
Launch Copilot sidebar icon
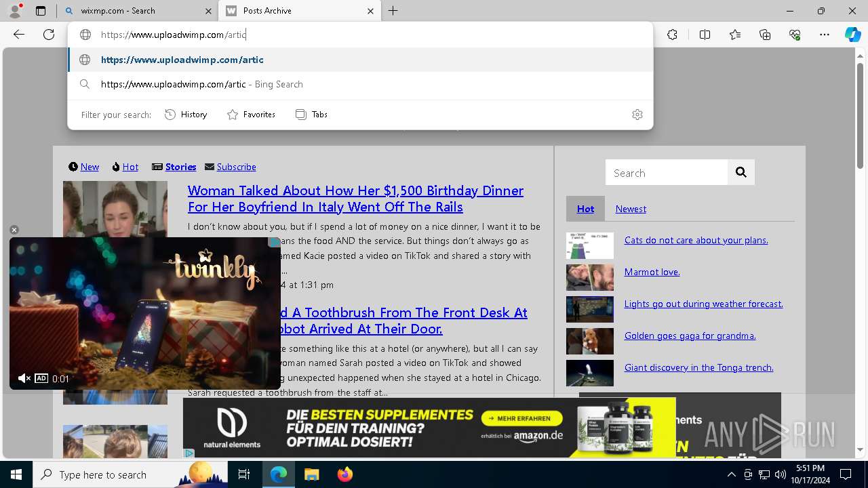click(852, 35)
